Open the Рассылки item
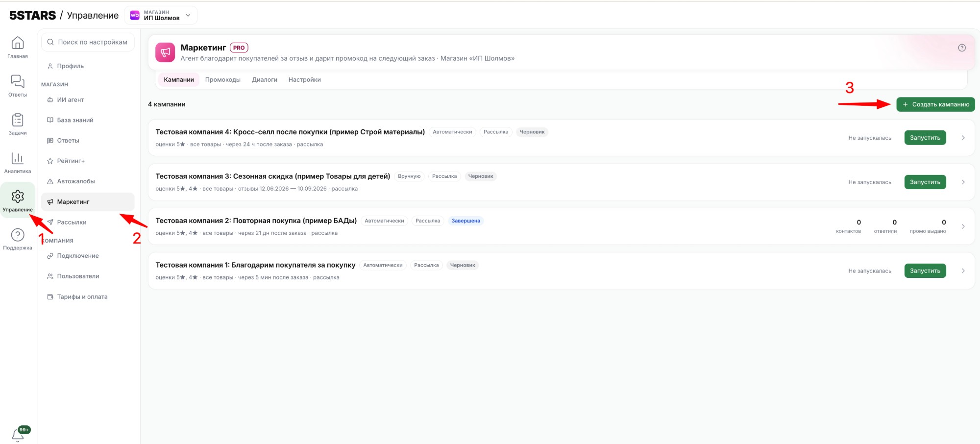The height and width of the screenshot is (444, 980). [88, 222]
